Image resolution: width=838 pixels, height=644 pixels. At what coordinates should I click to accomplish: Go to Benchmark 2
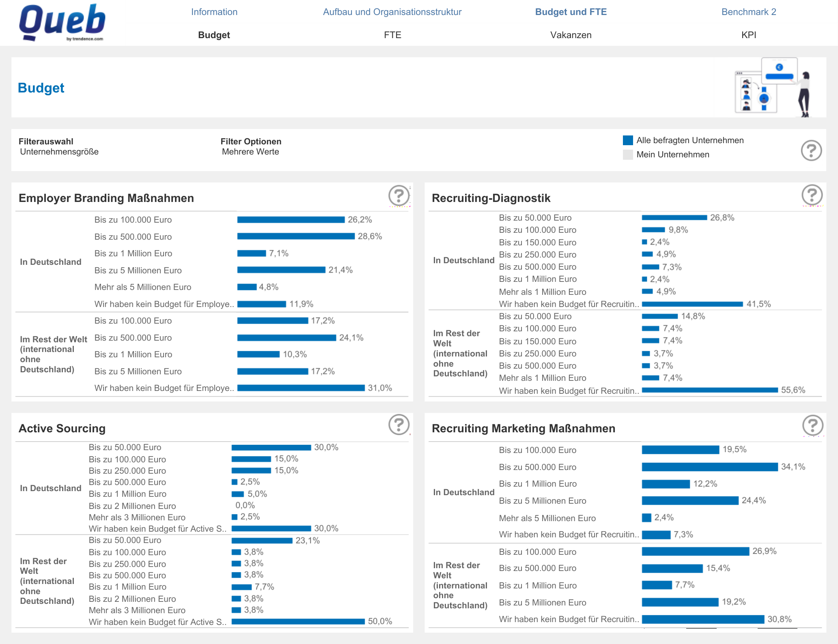coord(749,12)
